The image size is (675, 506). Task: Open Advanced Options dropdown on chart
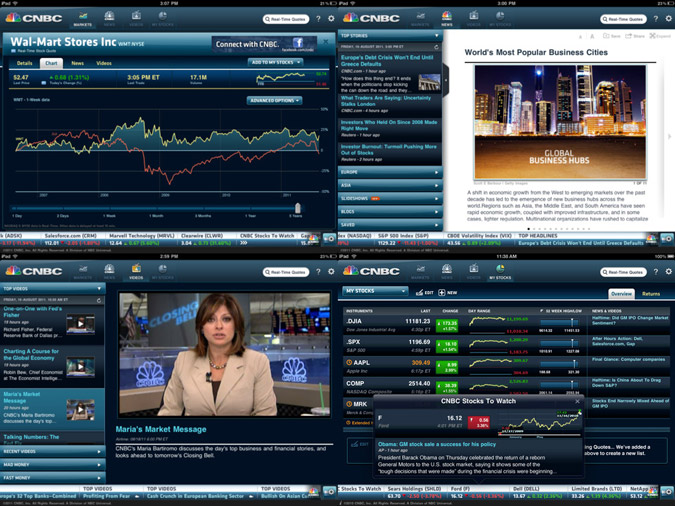pyautogui.click(x=274, y=100)
